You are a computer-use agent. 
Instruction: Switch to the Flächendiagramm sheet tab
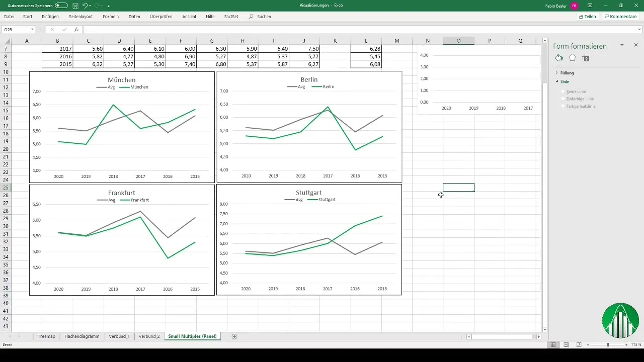(82, 336)
